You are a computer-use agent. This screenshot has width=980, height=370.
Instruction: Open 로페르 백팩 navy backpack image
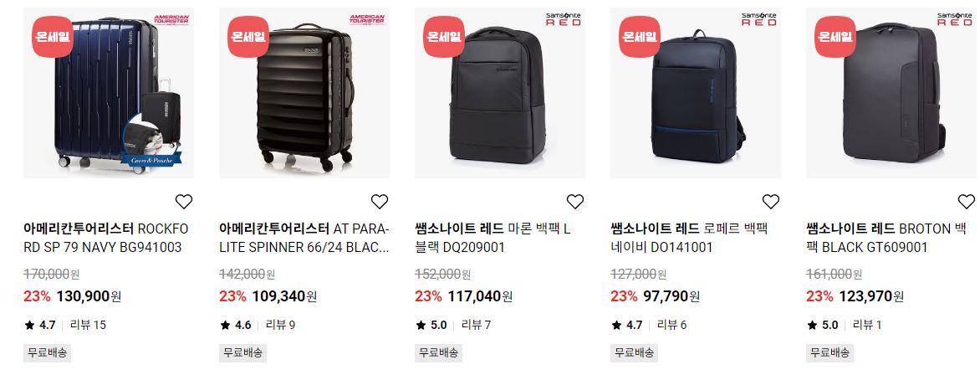click(x=696, y=93)
